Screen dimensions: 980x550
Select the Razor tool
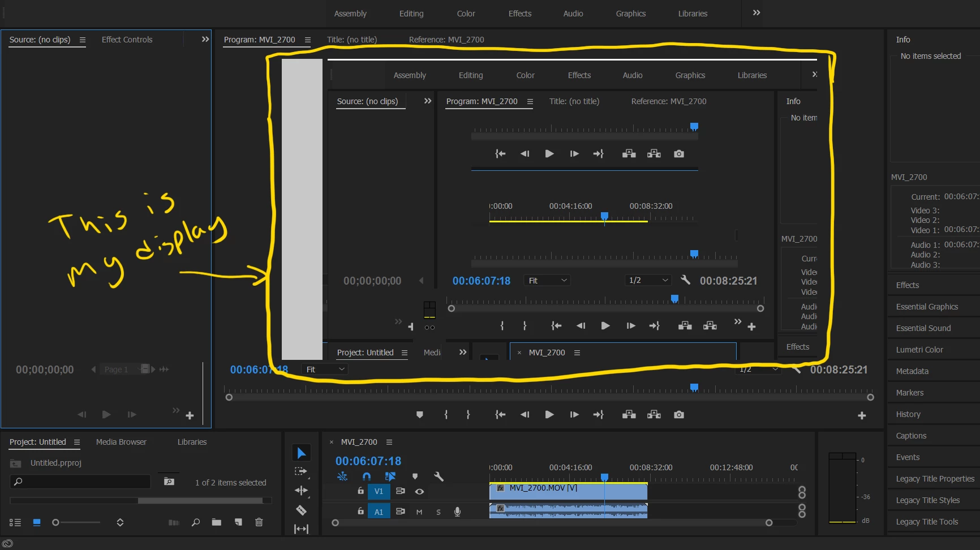click(x=301, y=510)
